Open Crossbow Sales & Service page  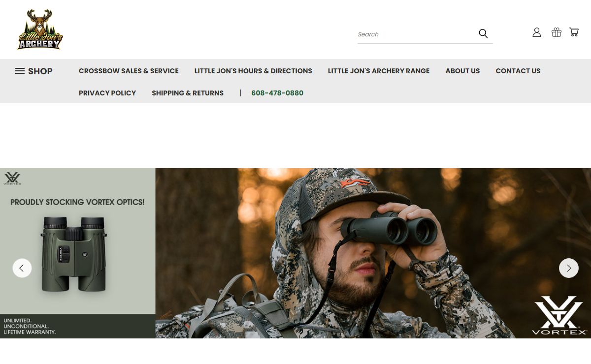click(129, 71)
